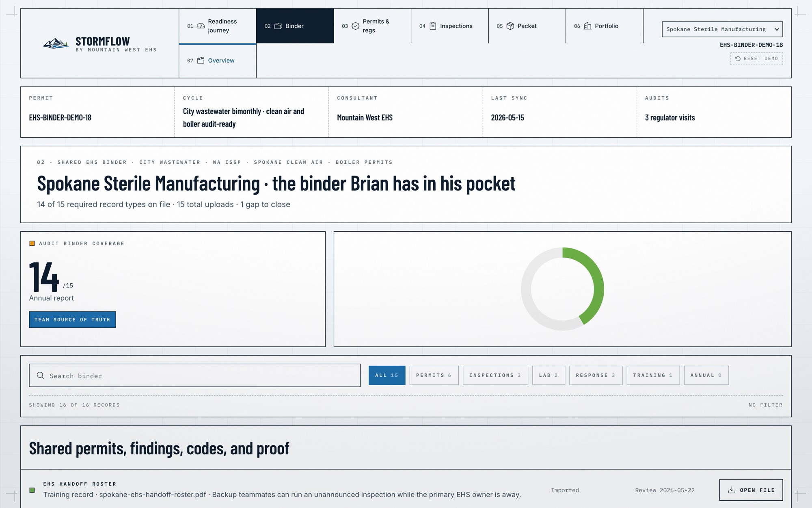Image resolution: width=812 pixels, height=508 pixels.
Task: Click the reset arrow icon in Reset Demo
Action: click(x=738, y=59)
